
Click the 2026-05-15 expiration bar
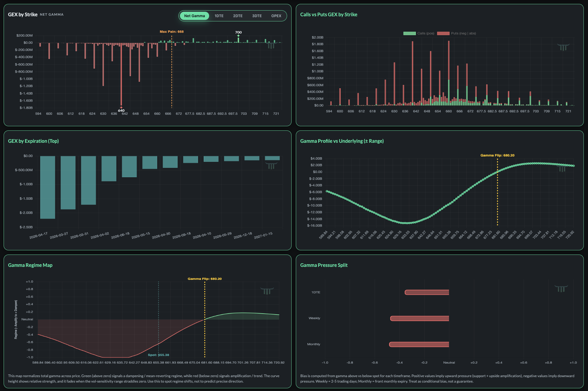click(150, 162)
